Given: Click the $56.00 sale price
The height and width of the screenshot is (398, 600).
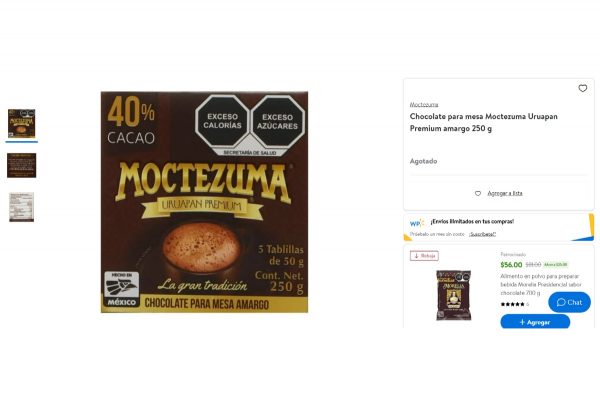Looking at the screenshot, I should click(x=511, y=265).
